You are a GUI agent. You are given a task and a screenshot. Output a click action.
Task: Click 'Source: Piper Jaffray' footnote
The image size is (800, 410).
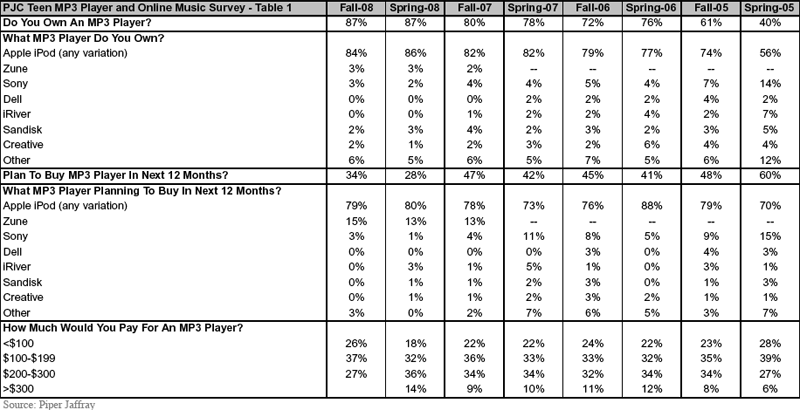coord(49,405)
